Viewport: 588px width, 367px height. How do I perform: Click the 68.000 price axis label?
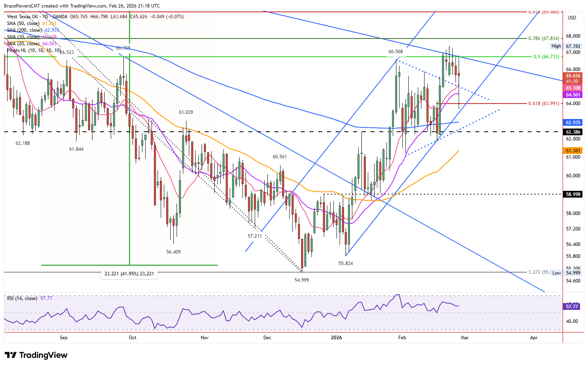pos(573,36)
